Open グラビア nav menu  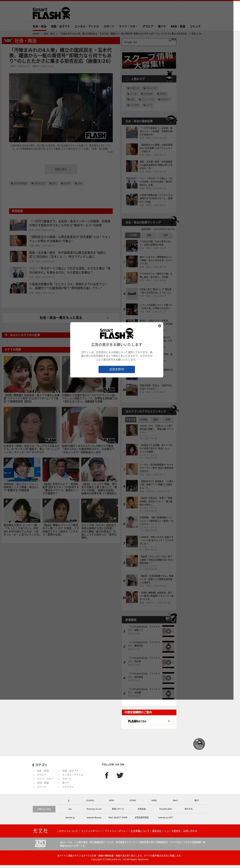click(148, 26)
